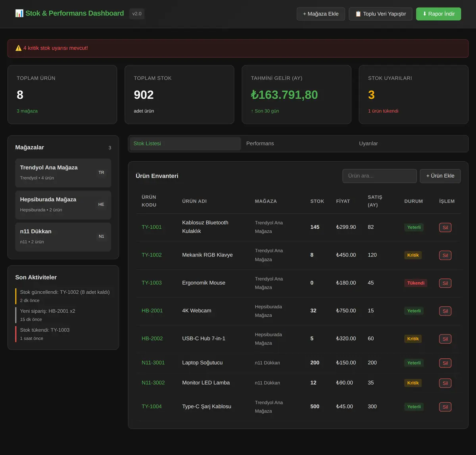Delete Type-C Şarj Kablosu with Sil
The width and height of the screenshot is (476, 455).
pos(445,407)
